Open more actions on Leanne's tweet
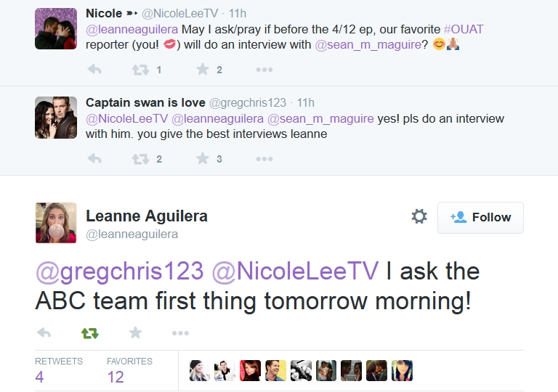The height and width of the screenshot is (392, 558). pos(180,333)
